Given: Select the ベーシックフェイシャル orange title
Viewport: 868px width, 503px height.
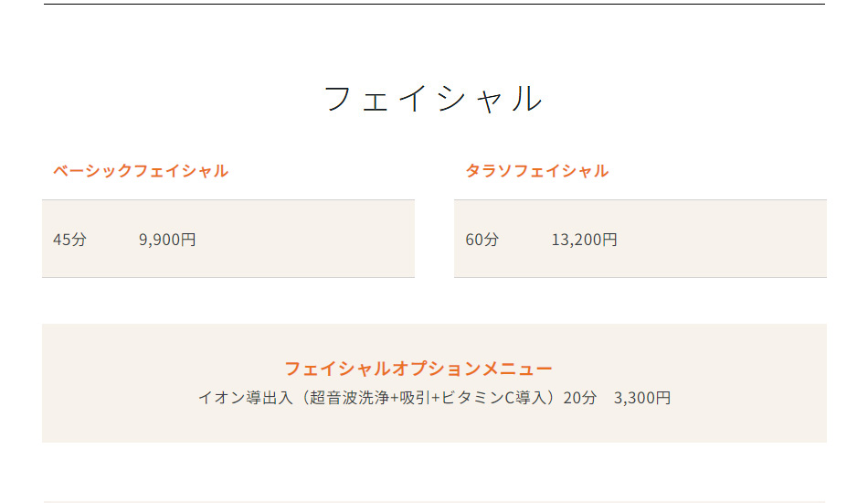Looking at the screenshot, I should pos(141,171).
